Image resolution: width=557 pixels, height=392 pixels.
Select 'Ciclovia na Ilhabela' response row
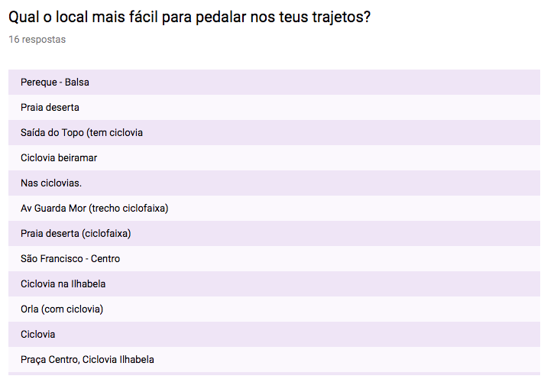[274, 284]
